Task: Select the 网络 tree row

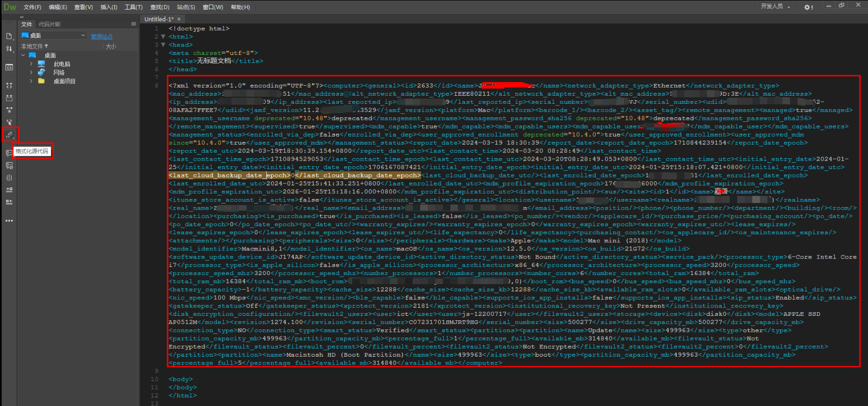Action: (59, 73)
